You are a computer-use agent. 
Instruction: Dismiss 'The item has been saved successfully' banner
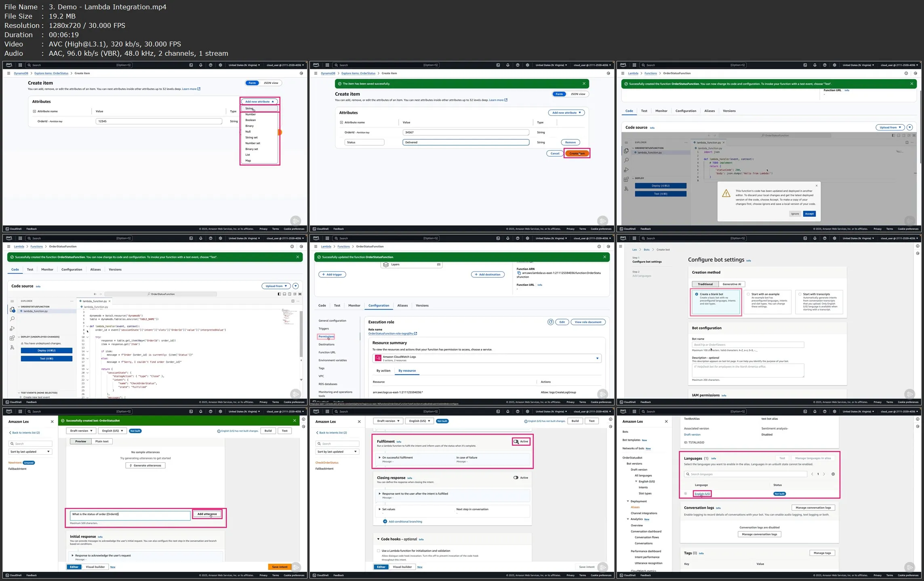(584, 84)
